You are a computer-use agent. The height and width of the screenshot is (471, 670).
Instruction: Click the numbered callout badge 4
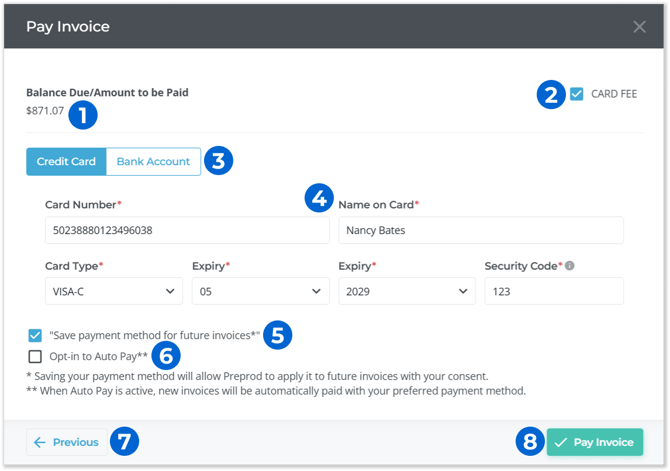coord(319,198)
